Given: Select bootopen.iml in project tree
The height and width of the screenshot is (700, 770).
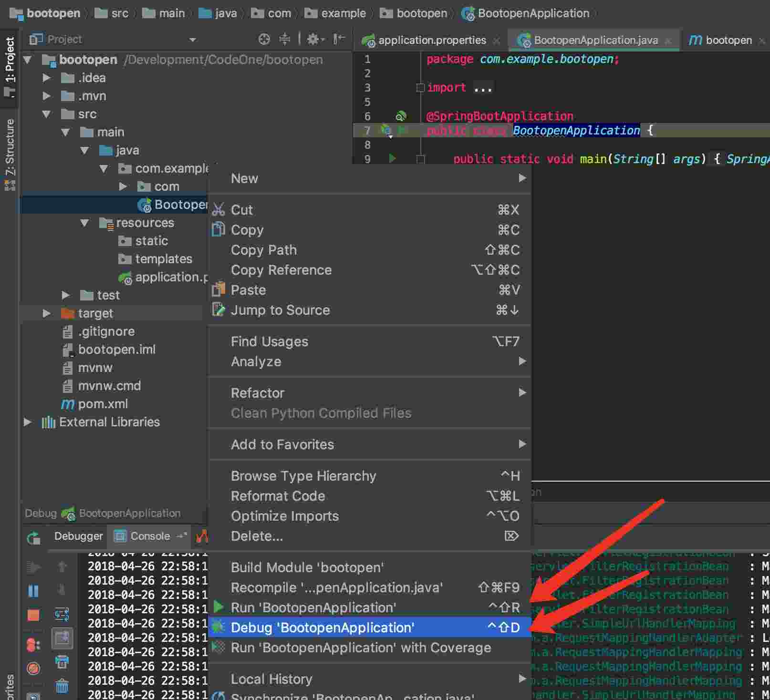Looking at the screenshot, I should click(117, 350).
